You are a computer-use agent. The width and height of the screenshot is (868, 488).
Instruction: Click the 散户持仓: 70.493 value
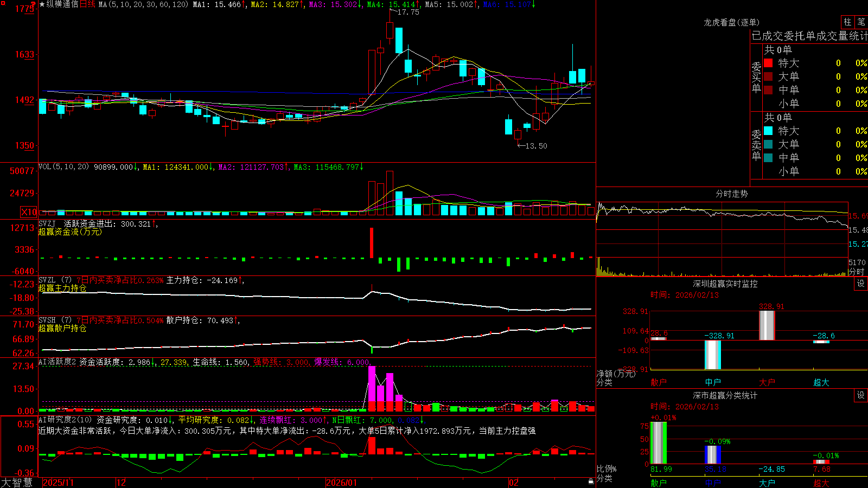click(x=202, y=320)
